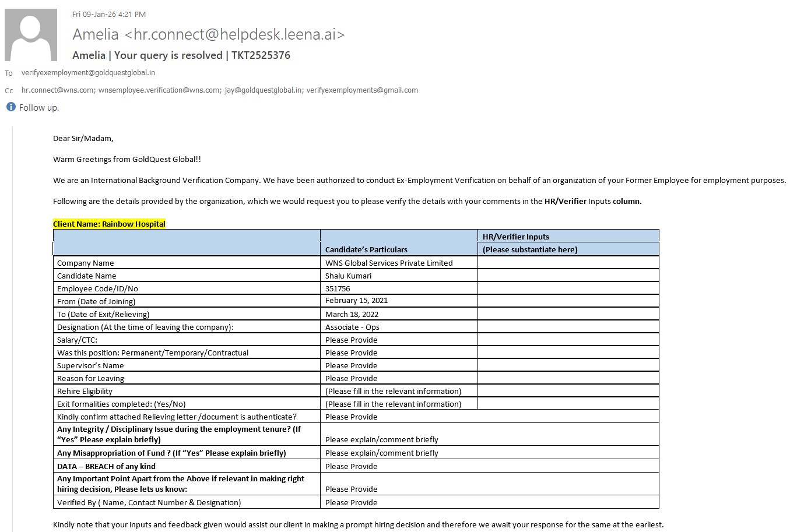Click the Any Important Point Apart question
This screenshot has height=532, width=790.
181,484
